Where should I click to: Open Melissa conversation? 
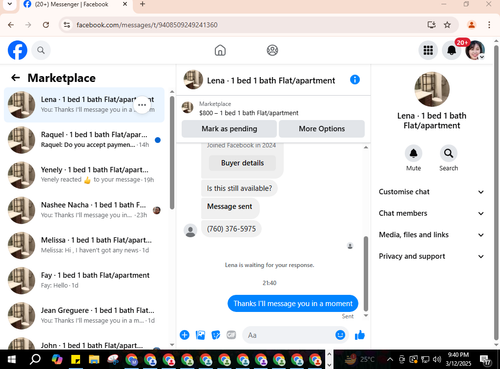click(x=84, y=245)
